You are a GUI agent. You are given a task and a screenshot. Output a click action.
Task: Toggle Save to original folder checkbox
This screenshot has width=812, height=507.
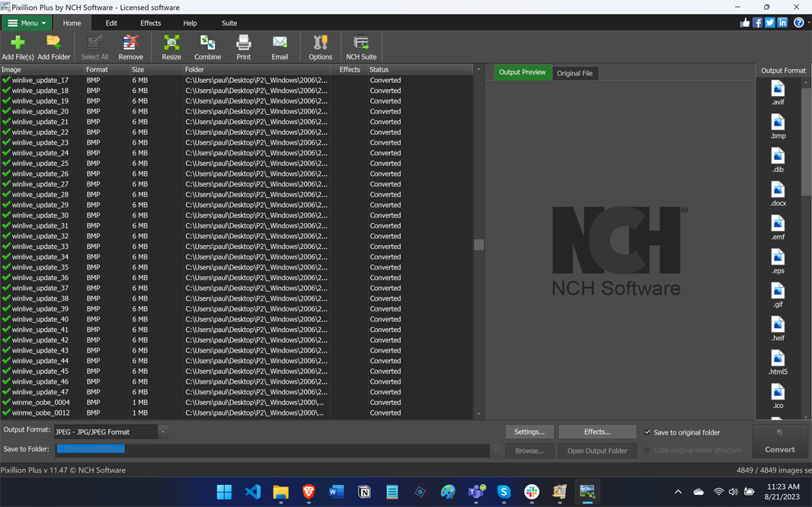(x=647, y=432)
